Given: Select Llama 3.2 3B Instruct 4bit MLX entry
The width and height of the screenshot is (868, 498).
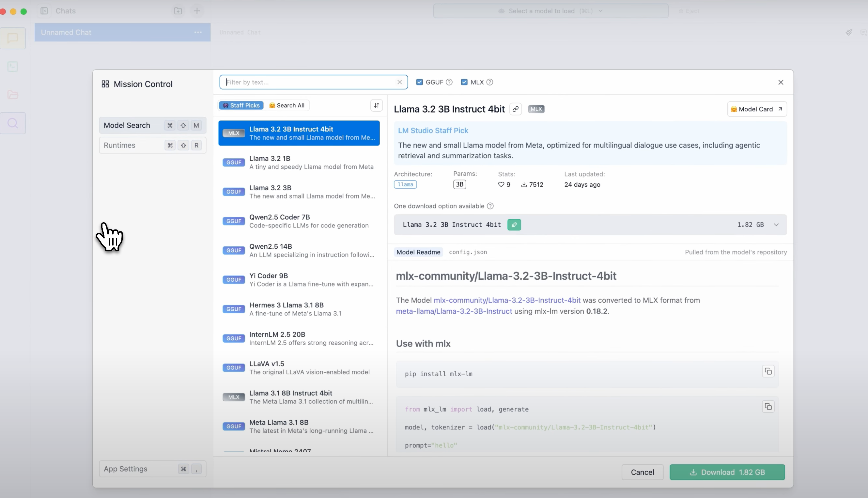Looking at the screenshot, I should [x=299, y=133].
